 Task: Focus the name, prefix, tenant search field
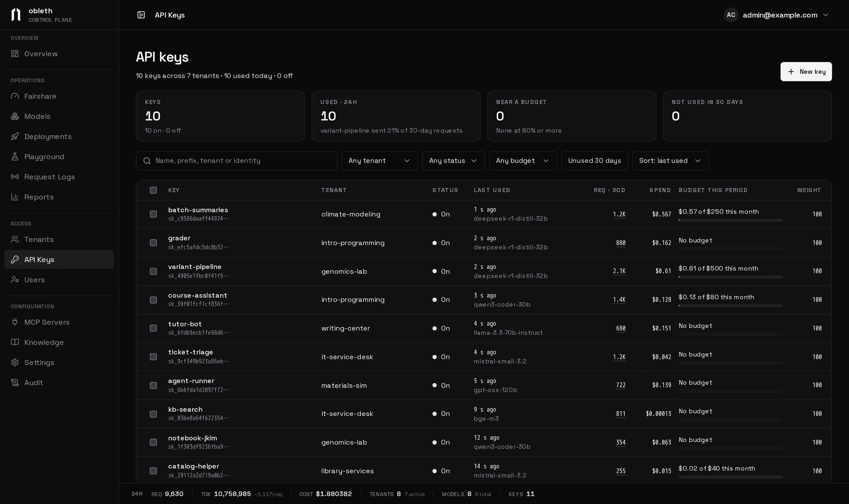coord(237,160)
